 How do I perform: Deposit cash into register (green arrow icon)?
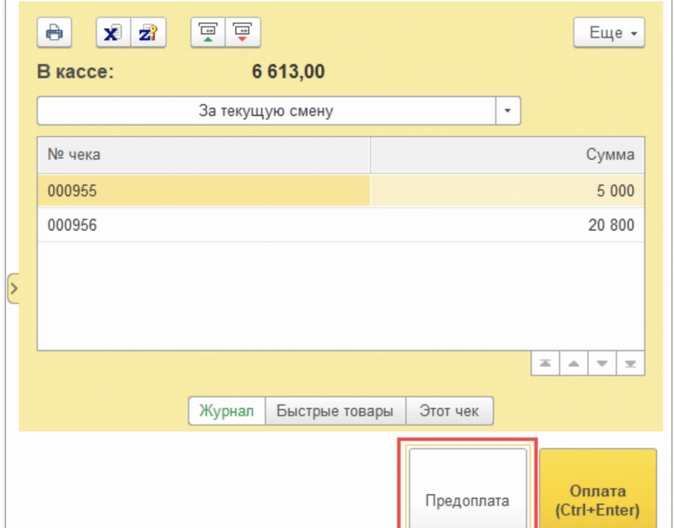pos(208,32)
